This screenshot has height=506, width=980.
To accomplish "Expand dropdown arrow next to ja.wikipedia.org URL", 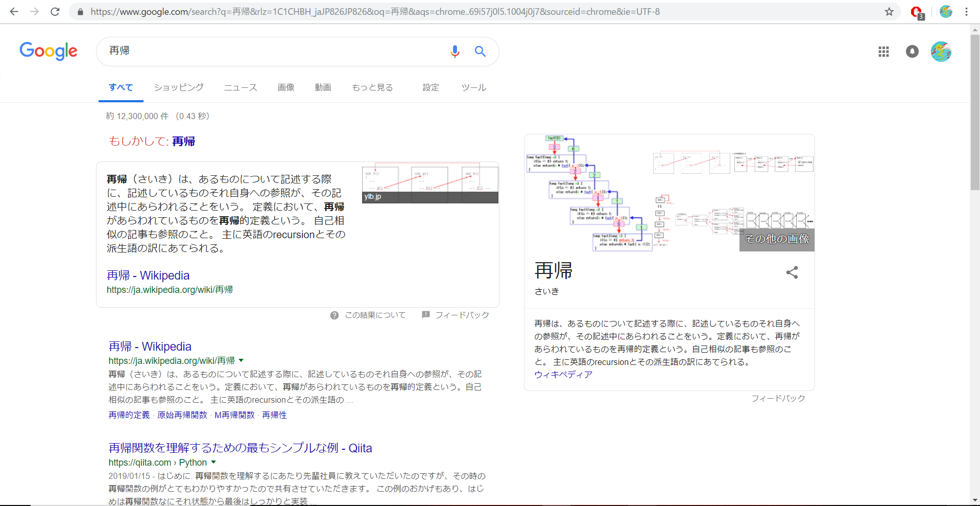I will click(x=241, y=360).
